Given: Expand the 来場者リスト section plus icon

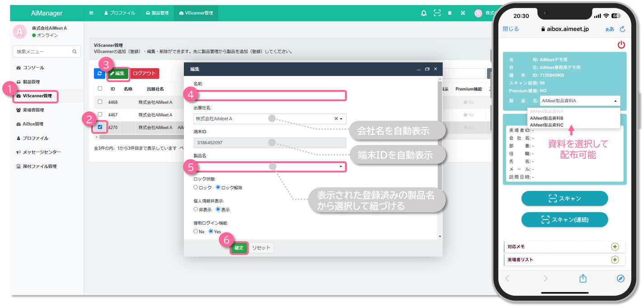Looking at the screenshot, I should [x=615, y=260].
